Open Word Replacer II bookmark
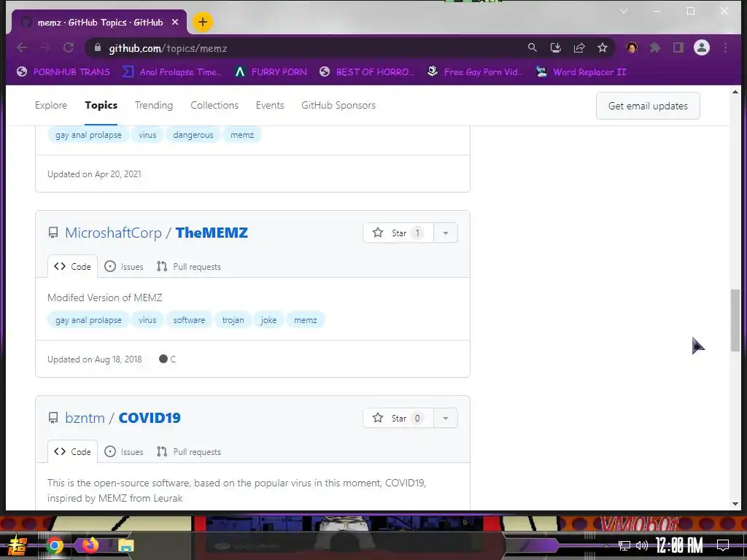Screen dimensions: 747x560 coord(581,72)
